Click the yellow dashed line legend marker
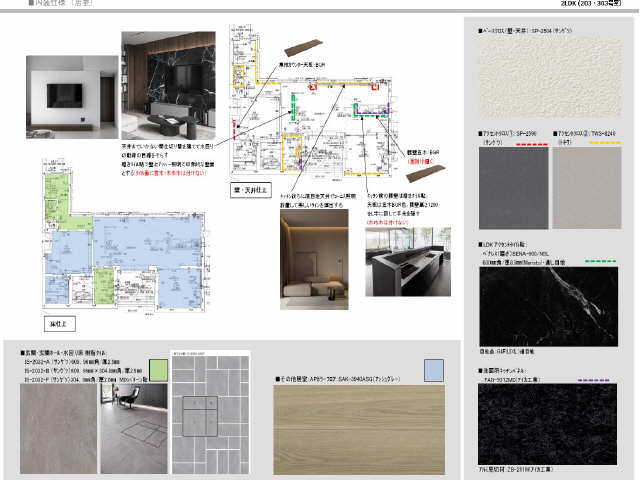This screenshot has height=480, width=640. (x=605, y=143)
